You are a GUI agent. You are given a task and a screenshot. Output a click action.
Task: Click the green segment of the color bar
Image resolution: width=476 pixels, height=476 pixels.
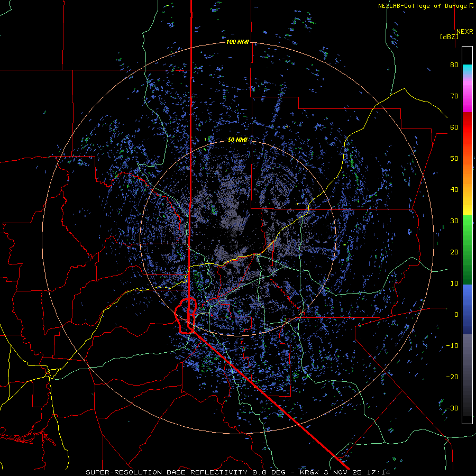pos(467,250)
